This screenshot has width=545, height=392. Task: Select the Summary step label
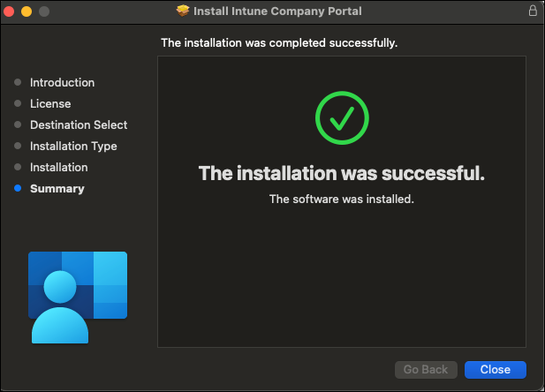point(57,189)
